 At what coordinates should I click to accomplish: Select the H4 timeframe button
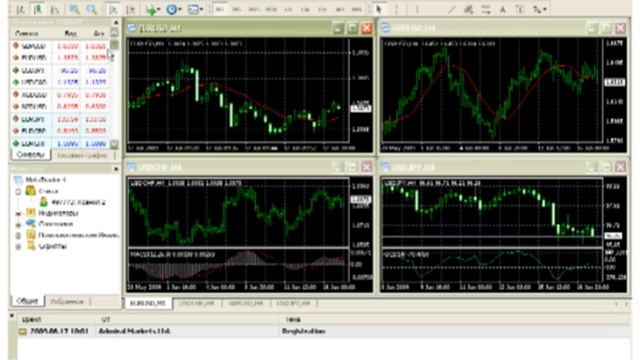click(305, 9)
